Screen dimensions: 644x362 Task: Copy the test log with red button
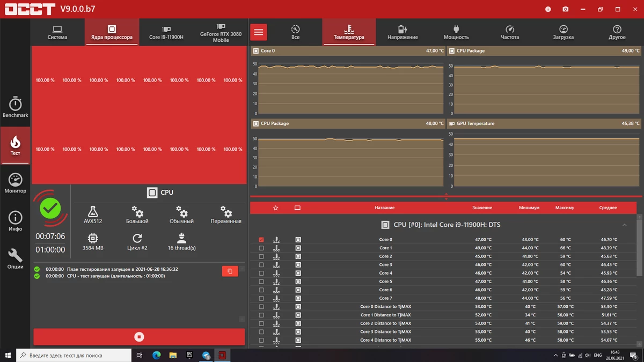point(230,271)
